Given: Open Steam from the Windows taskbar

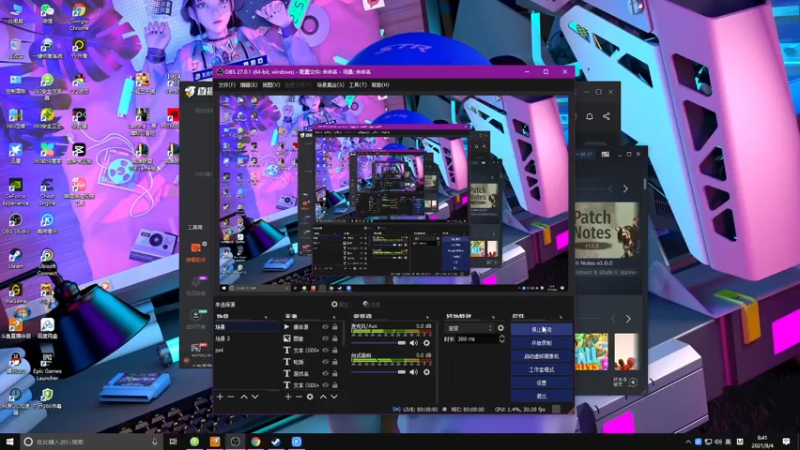Looking at the screenshot, I should [x=276, y=441].
